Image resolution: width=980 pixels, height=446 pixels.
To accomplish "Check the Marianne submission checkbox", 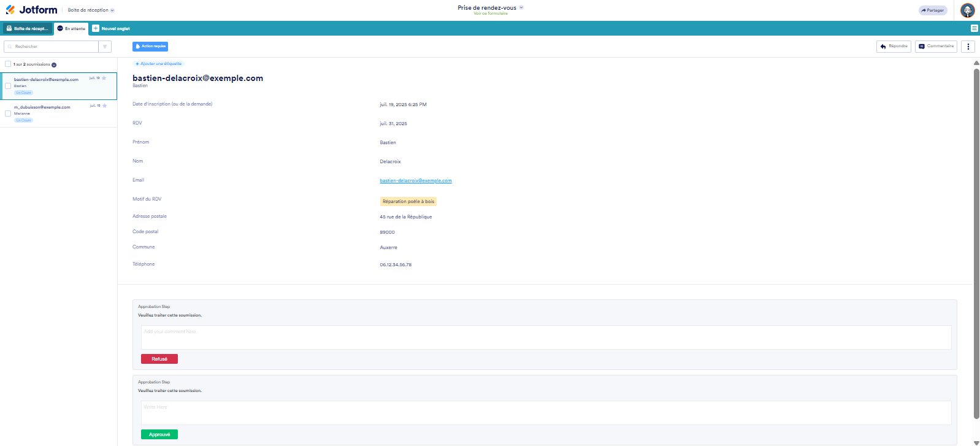I will (x=8, y=113).
